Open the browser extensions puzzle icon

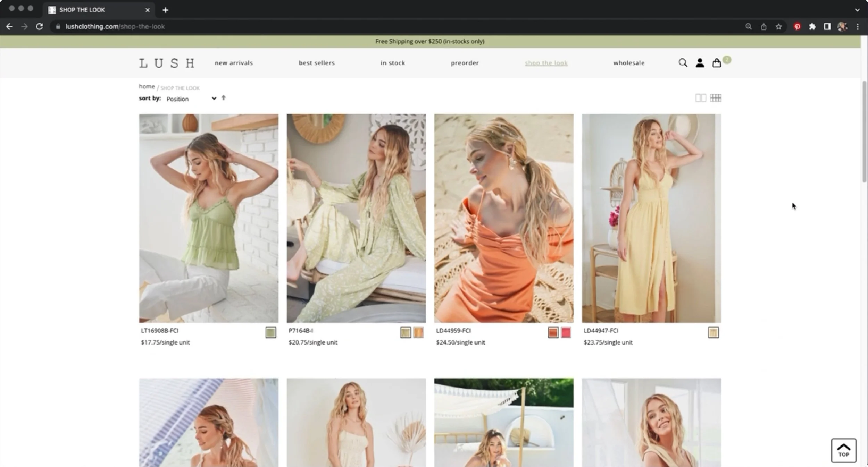click(812, 27)
